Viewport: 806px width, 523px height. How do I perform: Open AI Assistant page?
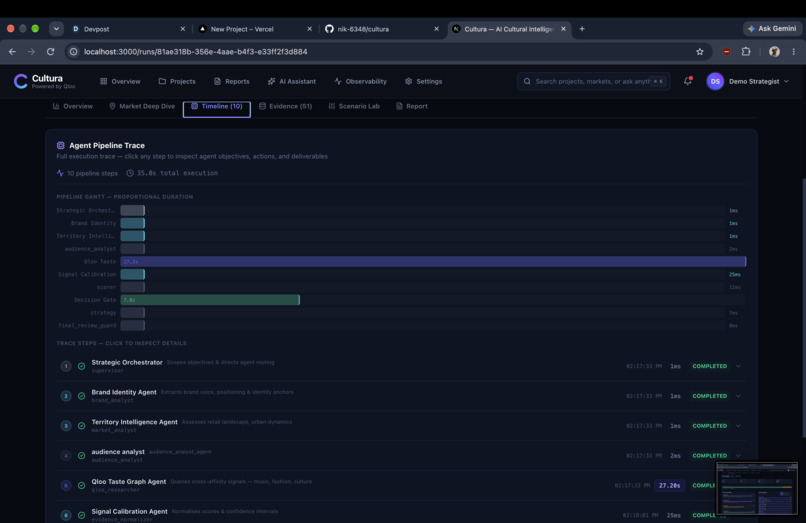[x=291, y=81]
